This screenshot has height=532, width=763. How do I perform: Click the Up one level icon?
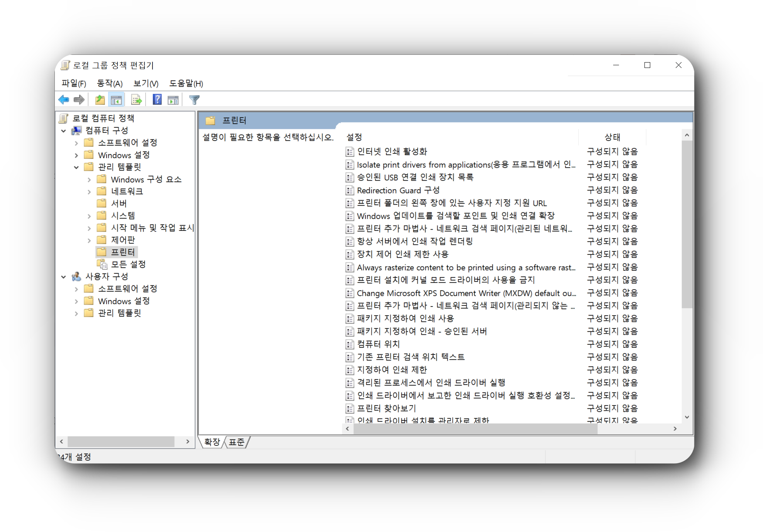click(x=99, y=99)
